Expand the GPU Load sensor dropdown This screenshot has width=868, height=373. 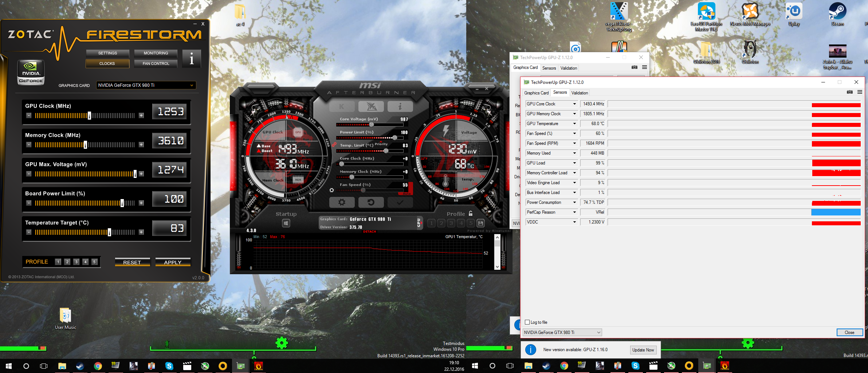point(574,163)
